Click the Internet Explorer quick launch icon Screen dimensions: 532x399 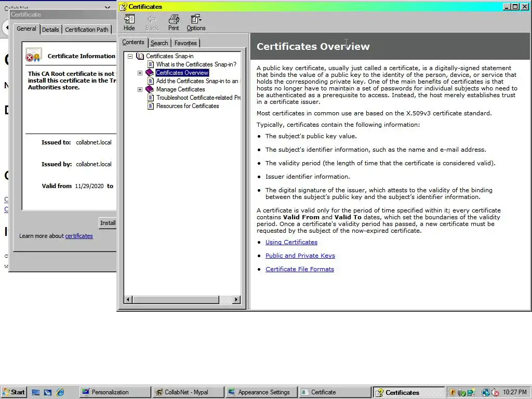[x=60, y=392]
